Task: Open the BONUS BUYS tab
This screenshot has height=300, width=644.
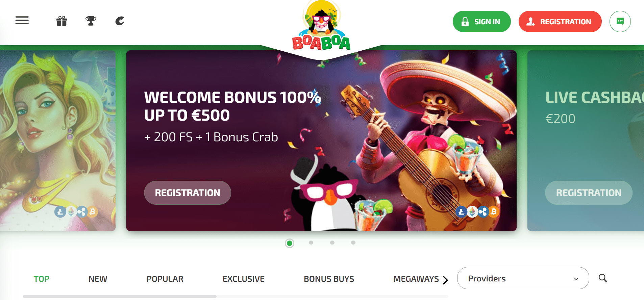Action: pyautogui.click(x=329, y=279)
